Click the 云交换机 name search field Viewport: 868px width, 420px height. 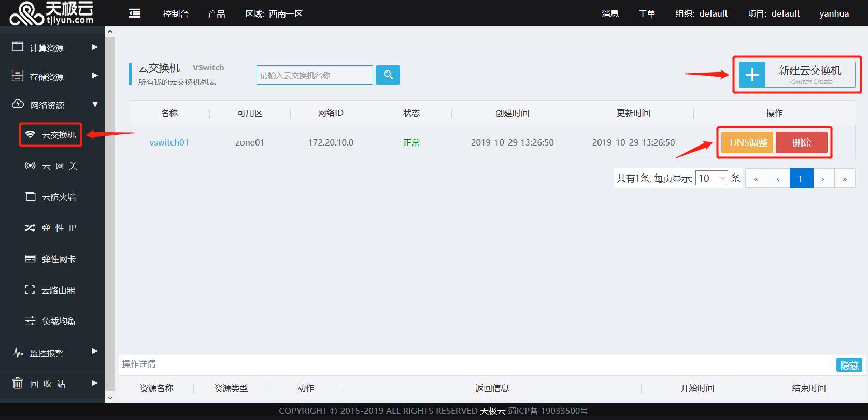(x=315, y=75)
